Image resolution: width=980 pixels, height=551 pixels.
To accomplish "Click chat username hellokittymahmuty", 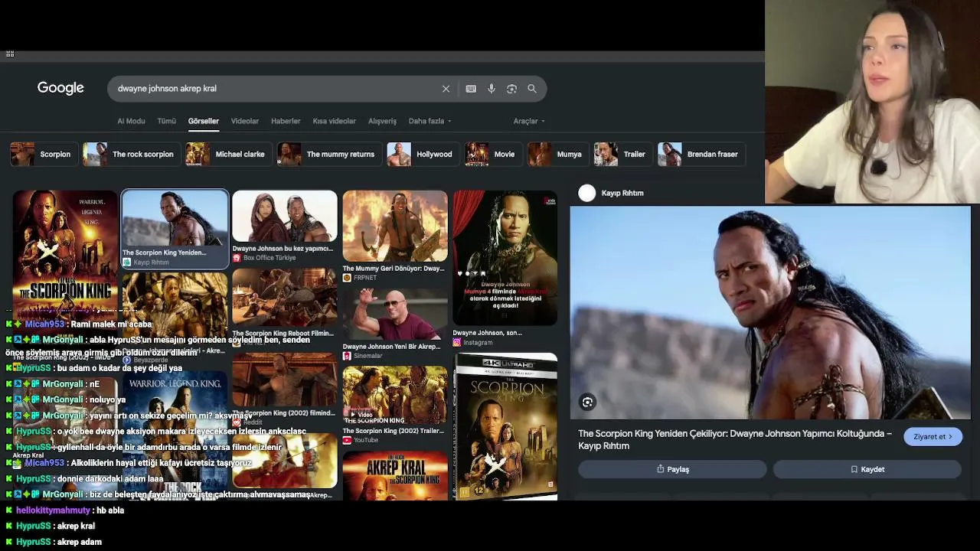I will (53, 510).
